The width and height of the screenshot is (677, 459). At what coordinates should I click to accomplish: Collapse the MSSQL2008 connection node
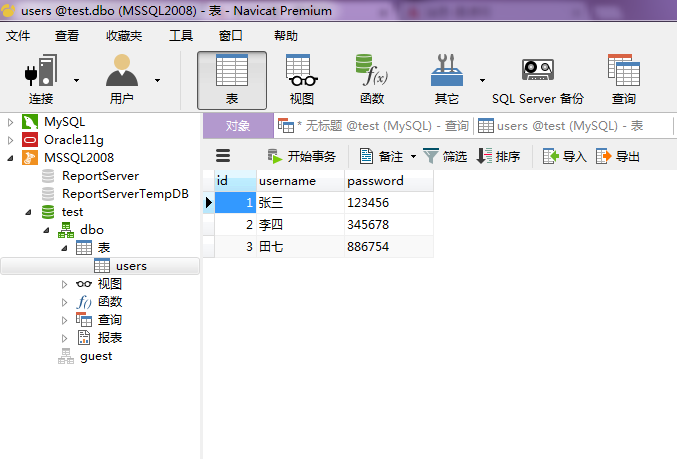(x=10, y=158)
